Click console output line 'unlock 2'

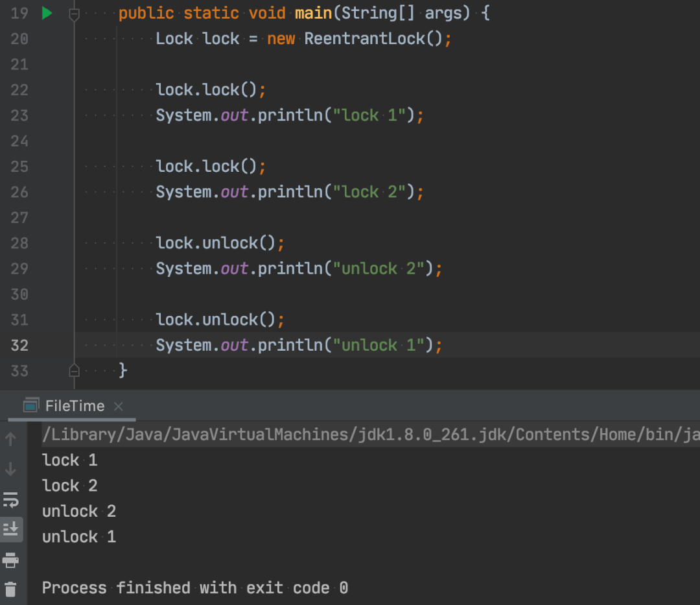(x=79, y=511)
